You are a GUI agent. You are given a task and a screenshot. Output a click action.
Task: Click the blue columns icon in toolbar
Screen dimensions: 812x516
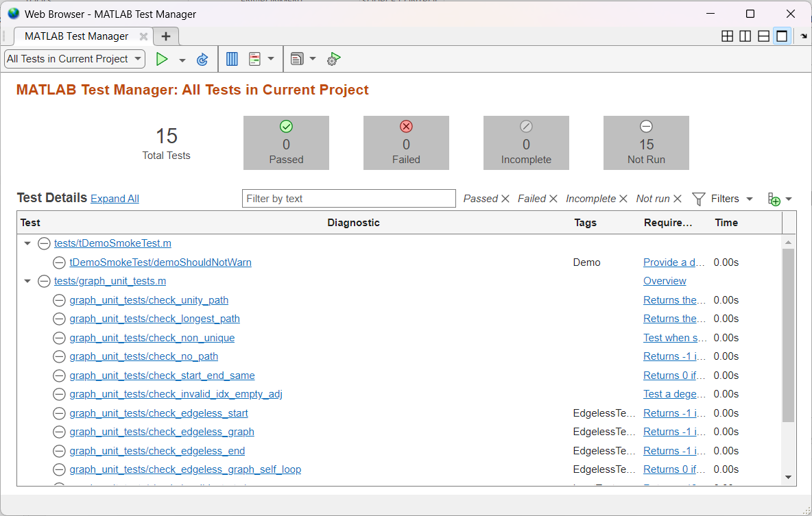[x=232, y=59]
